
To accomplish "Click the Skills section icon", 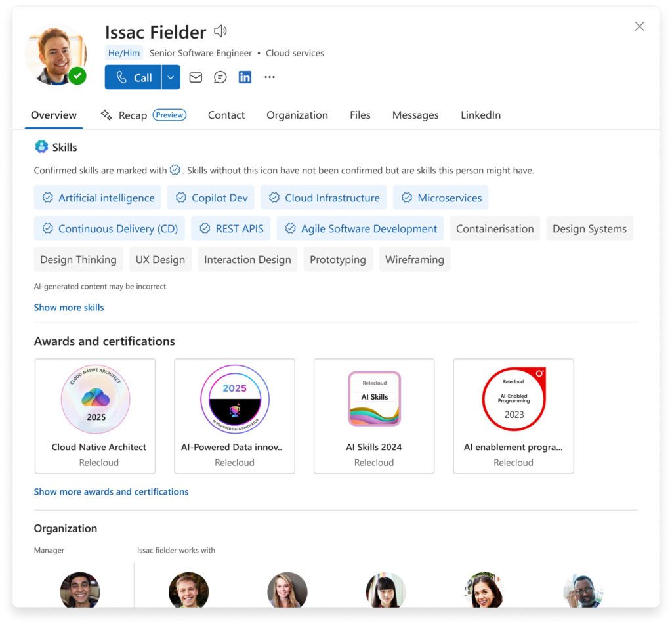I will pyautogui.click(x=41, y=147).
